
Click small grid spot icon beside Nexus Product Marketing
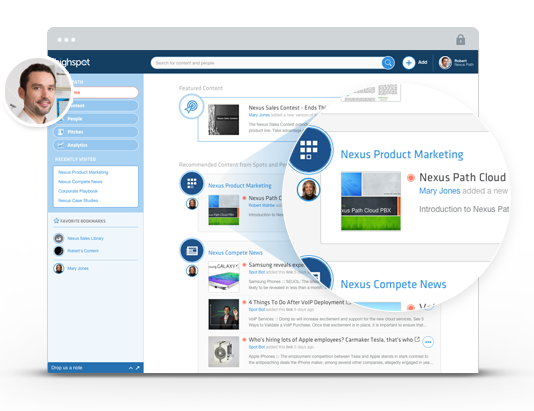point(192,183)
